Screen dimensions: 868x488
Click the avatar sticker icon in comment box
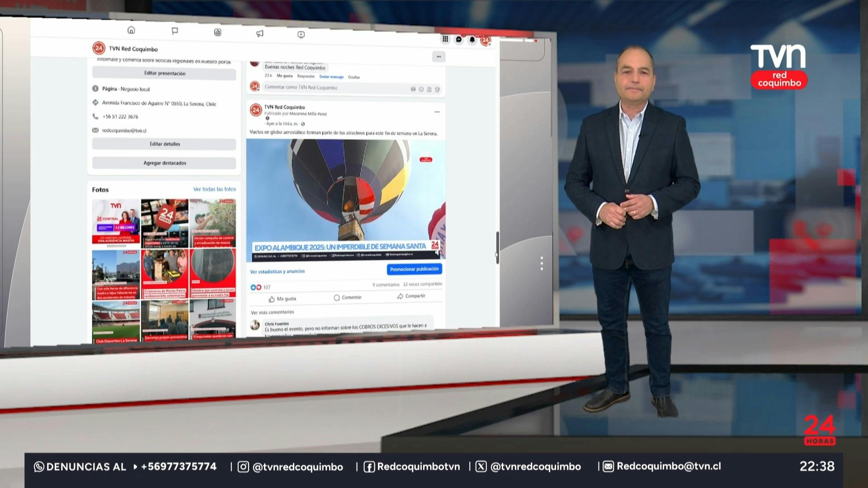click(x=413, y=89)
